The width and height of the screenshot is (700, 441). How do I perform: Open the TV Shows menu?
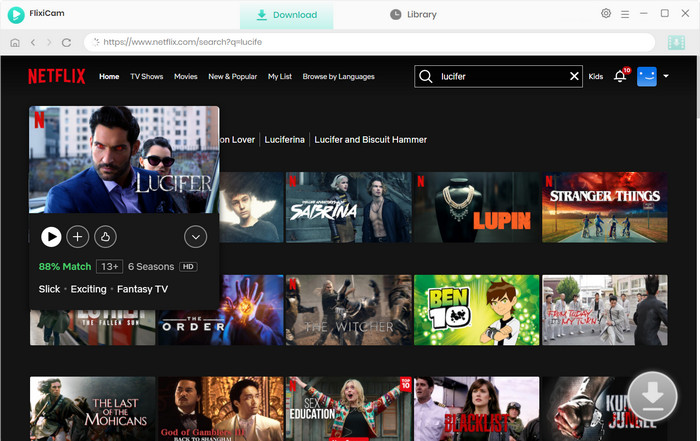146,77
